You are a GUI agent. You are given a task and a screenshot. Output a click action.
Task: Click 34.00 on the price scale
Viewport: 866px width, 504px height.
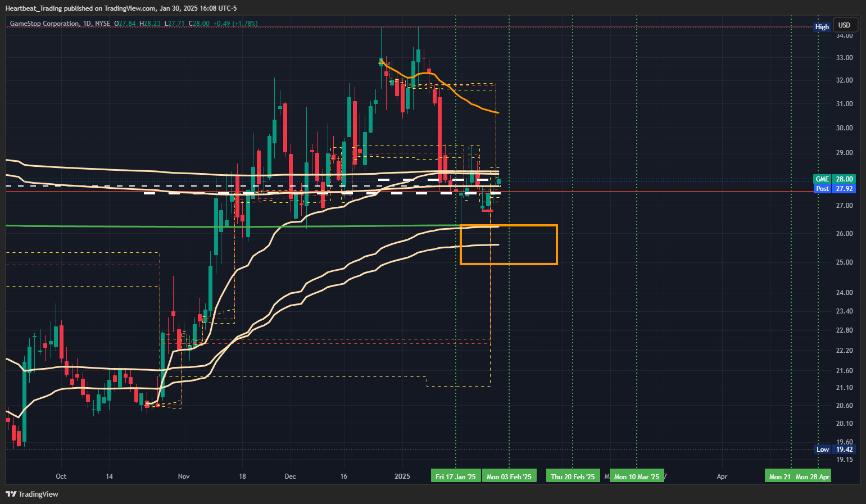click(x=845, y=35)
